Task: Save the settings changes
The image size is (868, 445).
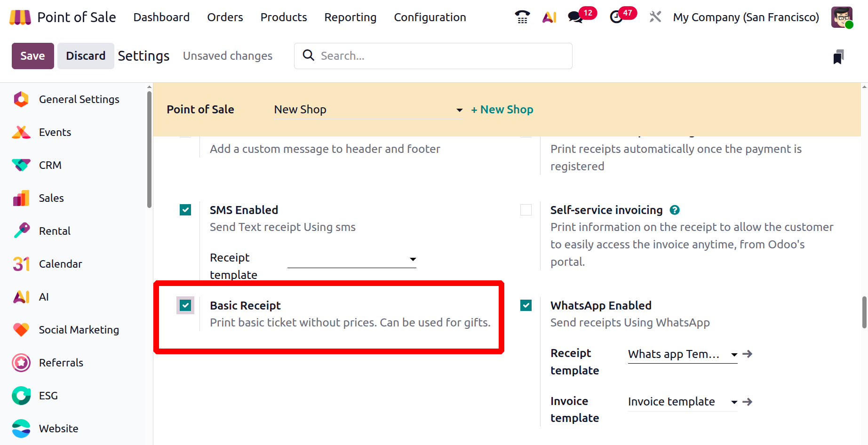Action: coord(32,56)
